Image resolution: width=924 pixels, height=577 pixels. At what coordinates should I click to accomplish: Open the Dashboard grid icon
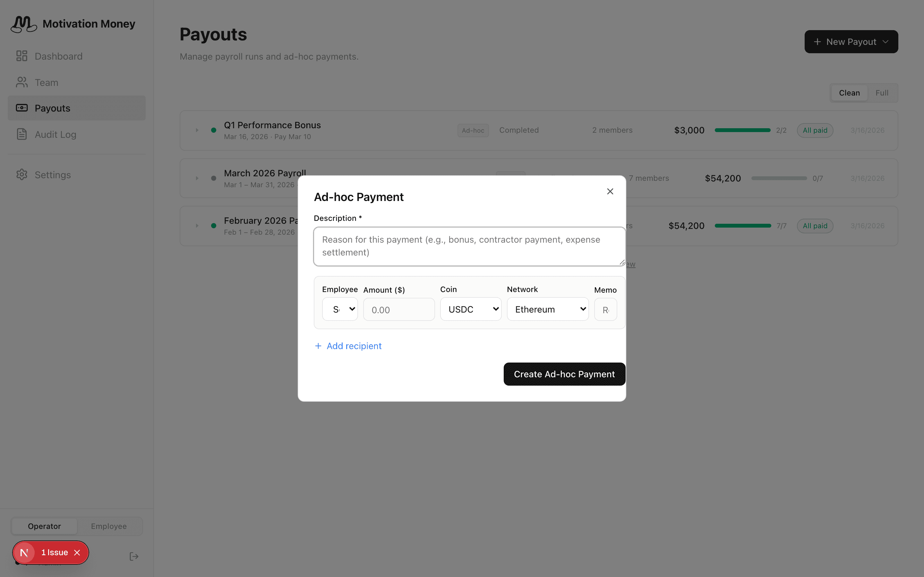22,56
